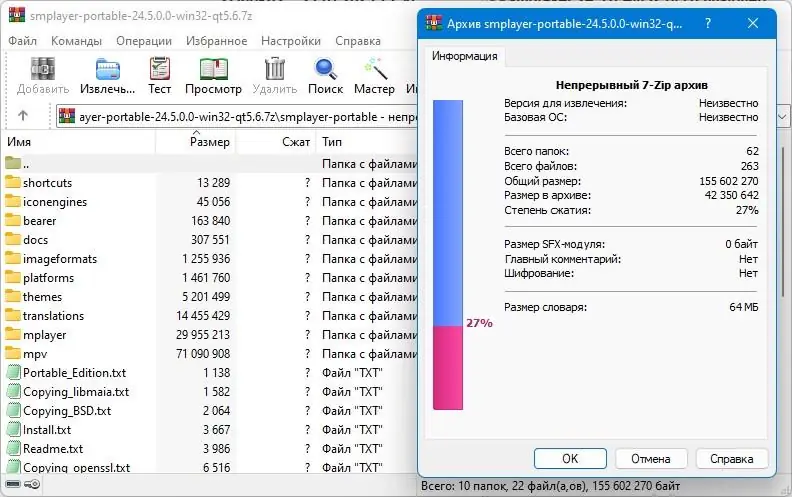Screen dimensions: 792x497
Task: Click the key icon in status bar
Action: coord(32,484)
